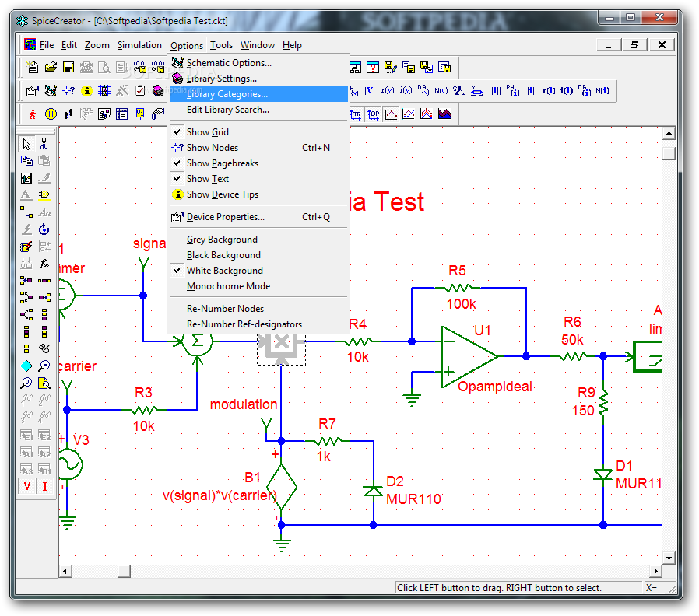Click the DB(v) decibel voltage icon
699x616 pixels.
coord(423,91)
